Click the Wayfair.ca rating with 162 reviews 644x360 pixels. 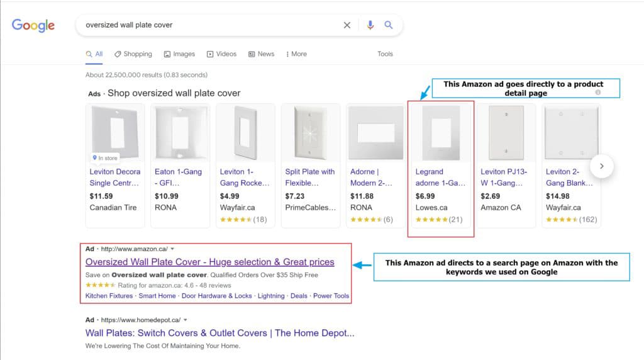pos(571,220)
